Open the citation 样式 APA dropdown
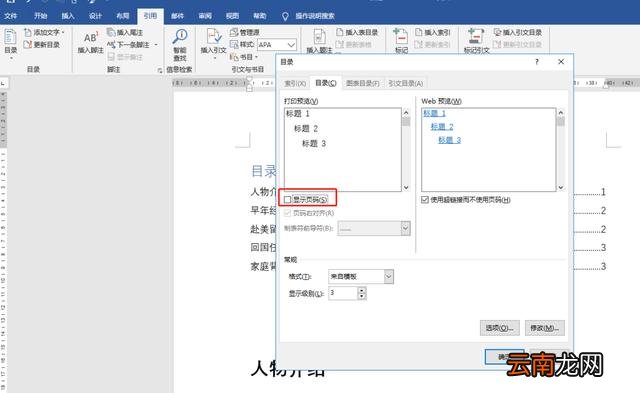This screenshot has width=640, height=393. click(x=291, y=44)
